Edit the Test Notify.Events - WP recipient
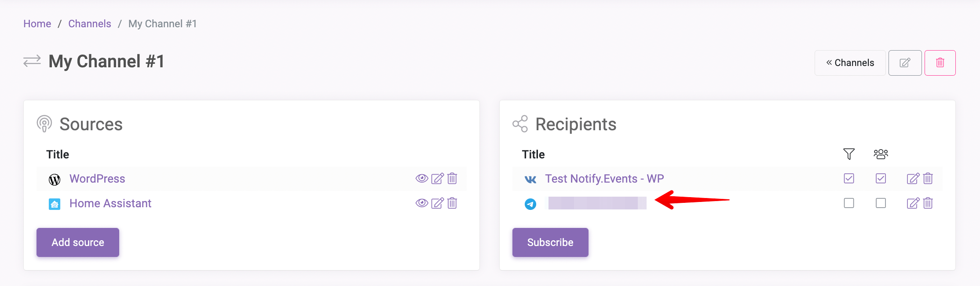980x286 pixels. (x=913, y=179)
